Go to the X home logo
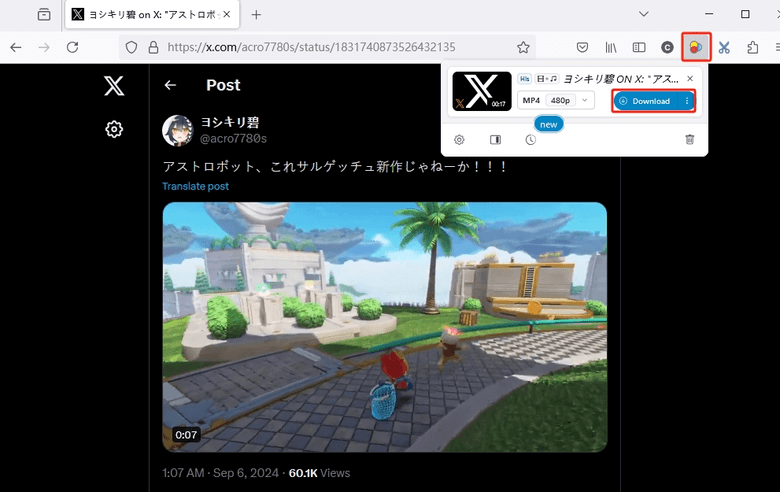The width and height of the screenshot is (780, 492). [x=114, y=86]
